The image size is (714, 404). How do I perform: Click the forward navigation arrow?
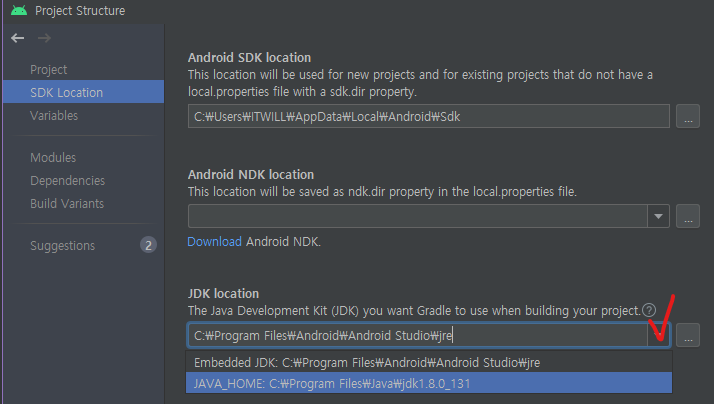coord(44,38)
